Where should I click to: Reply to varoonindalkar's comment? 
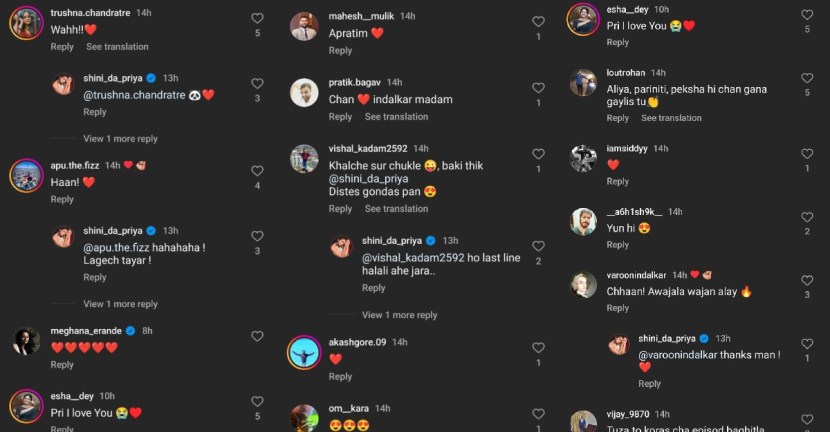click(617, 308)
